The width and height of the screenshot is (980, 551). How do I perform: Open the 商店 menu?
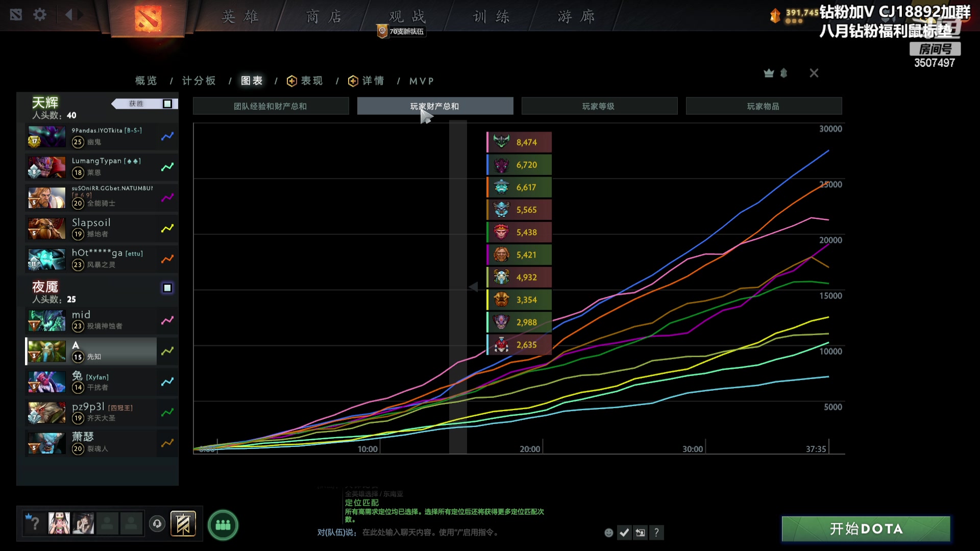pyautogui.click(x=324, y=17)
